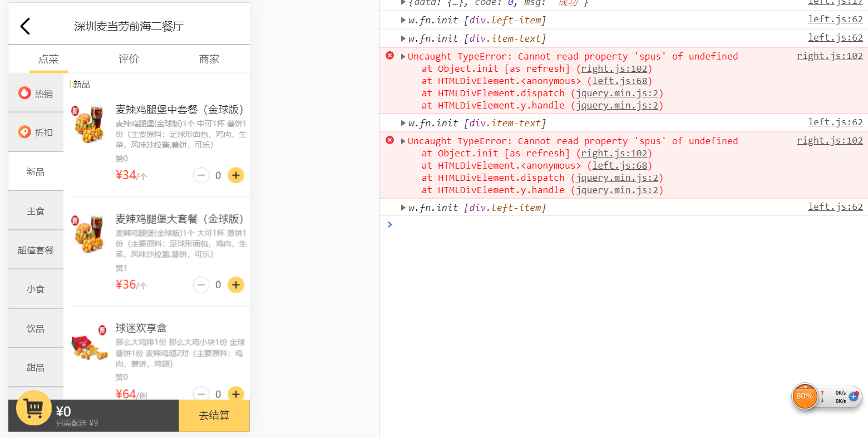Click the 热销 flame icon

[x=24, y=92]
